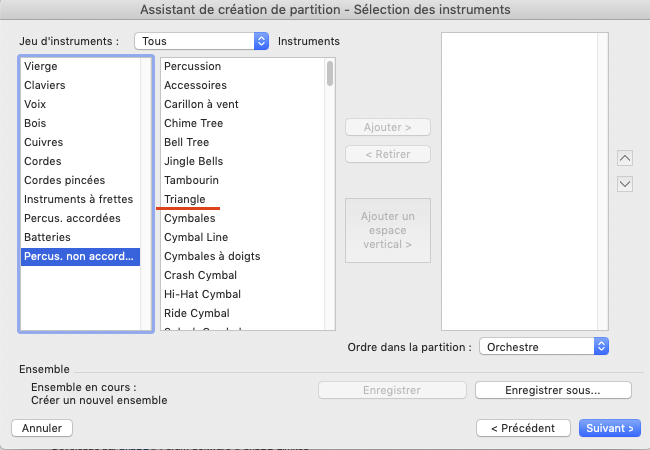Click the move instrument down arrow

click(625, 183)
